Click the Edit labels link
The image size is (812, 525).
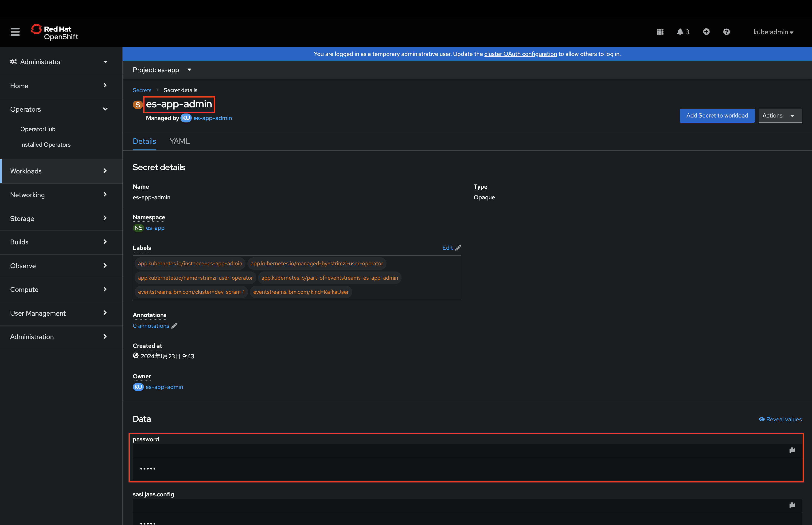451,248
